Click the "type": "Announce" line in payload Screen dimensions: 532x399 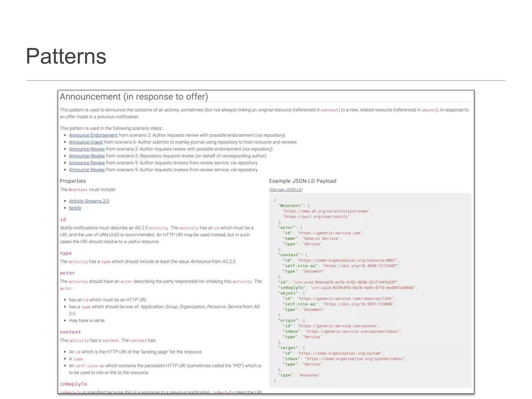coord(299,375)
